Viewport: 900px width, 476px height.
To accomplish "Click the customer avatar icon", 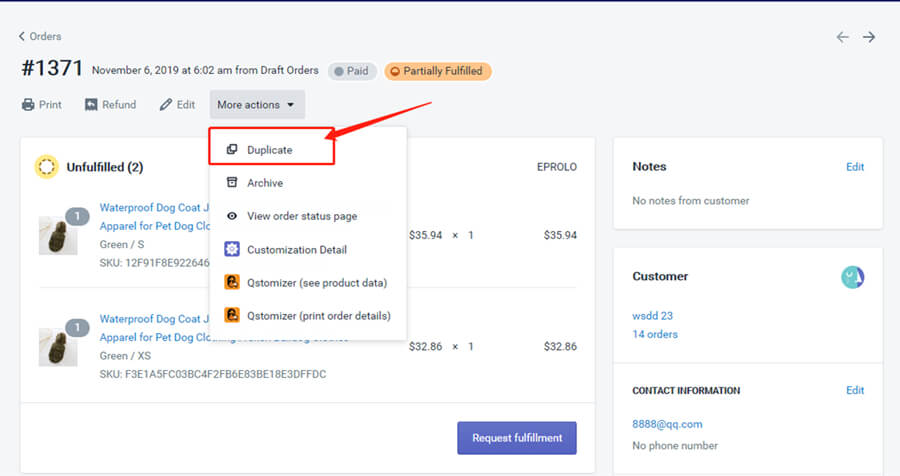I will point(852,277).
